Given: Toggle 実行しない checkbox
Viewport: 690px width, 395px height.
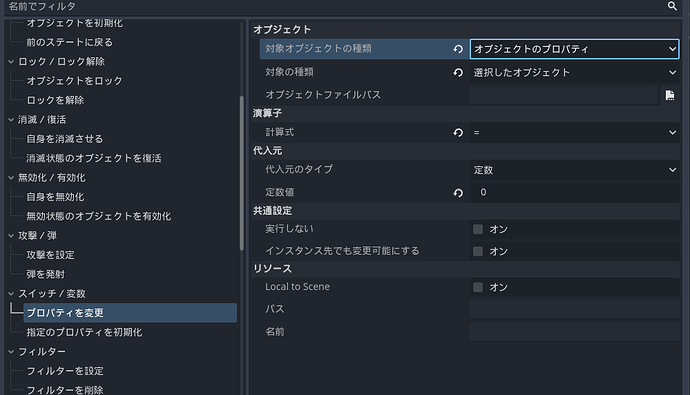Looking at the screenshot, I should [478, 229].
